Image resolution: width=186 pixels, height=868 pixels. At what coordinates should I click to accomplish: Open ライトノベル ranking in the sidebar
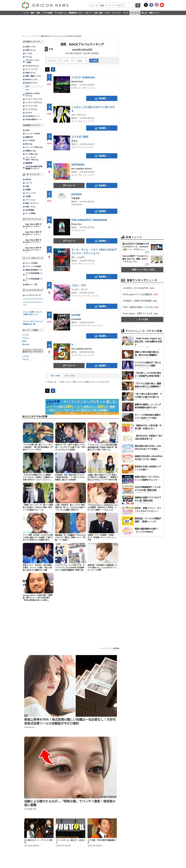tap(30, 193)
